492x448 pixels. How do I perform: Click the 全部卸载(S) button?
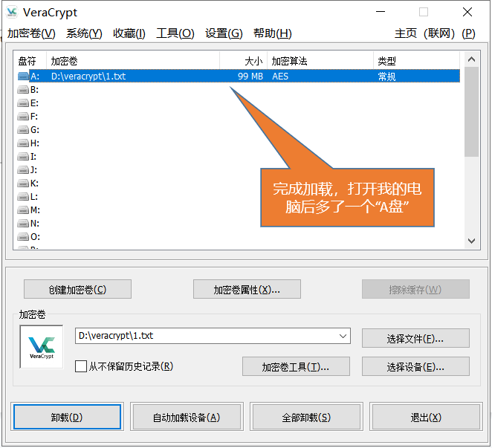click(306, 417)
